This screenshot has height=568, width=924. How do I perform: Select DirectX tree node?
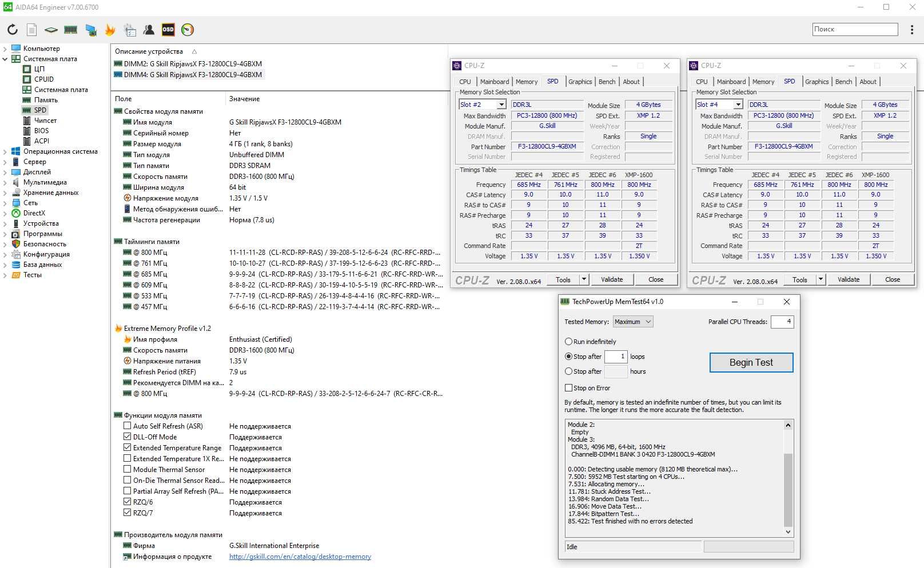[x=34, y=213]
